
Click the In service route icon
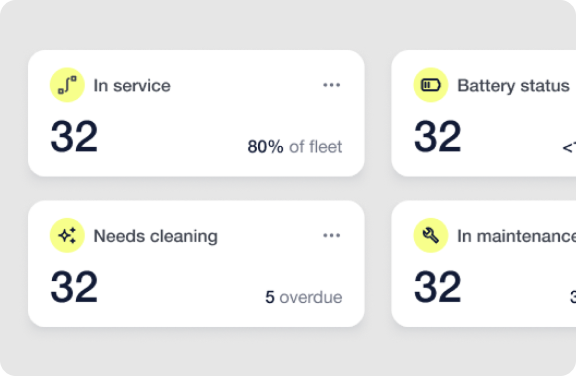click(x=67, y=85)
